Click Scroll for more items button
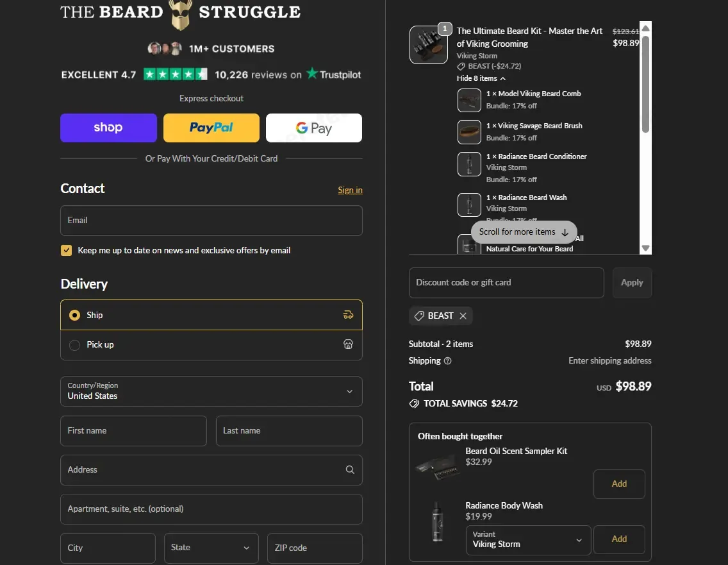 (x=524, y=232)
